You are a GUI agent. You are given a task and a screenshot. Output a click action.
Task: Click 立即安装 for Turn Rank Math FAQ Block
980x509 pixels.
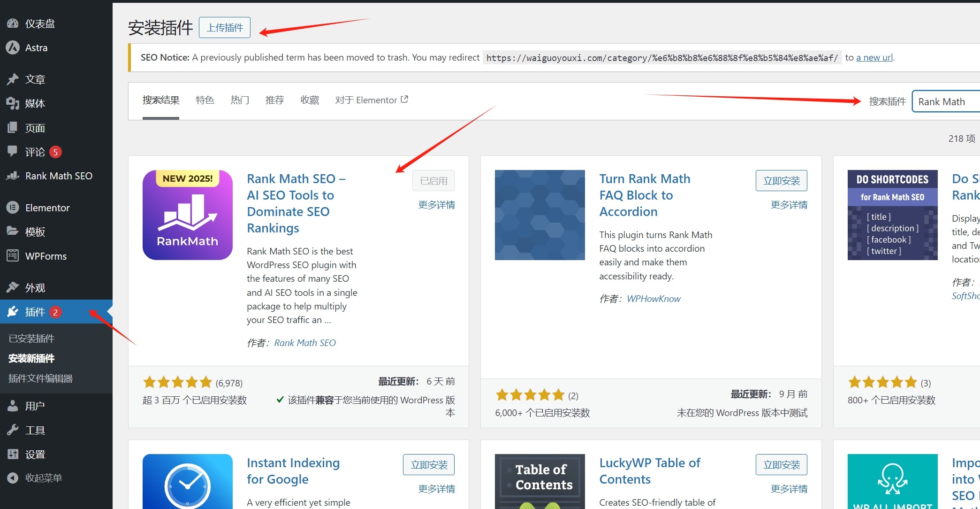click(782, 181)
